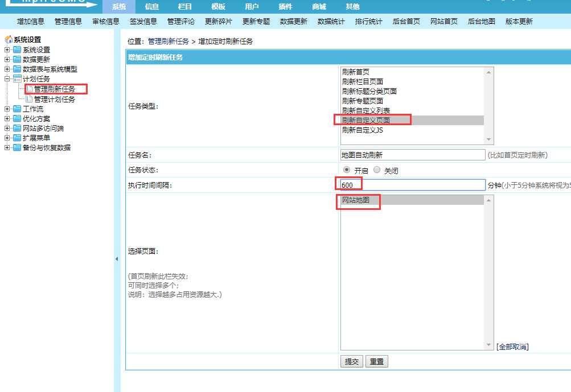Select the 关闭 task status radio button
The height and width of the screenshot is (392, 571).
click(x=377, y=170)
